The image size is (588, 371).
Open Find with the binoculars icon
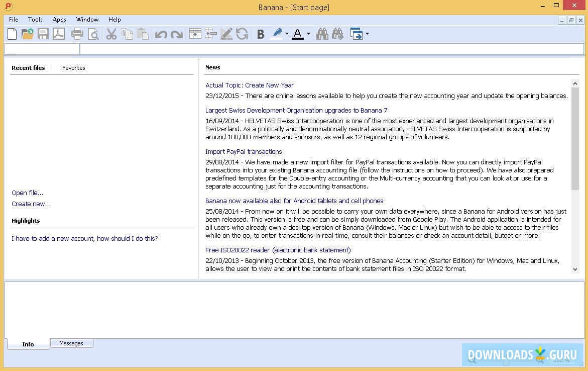(x=322, y=34)
